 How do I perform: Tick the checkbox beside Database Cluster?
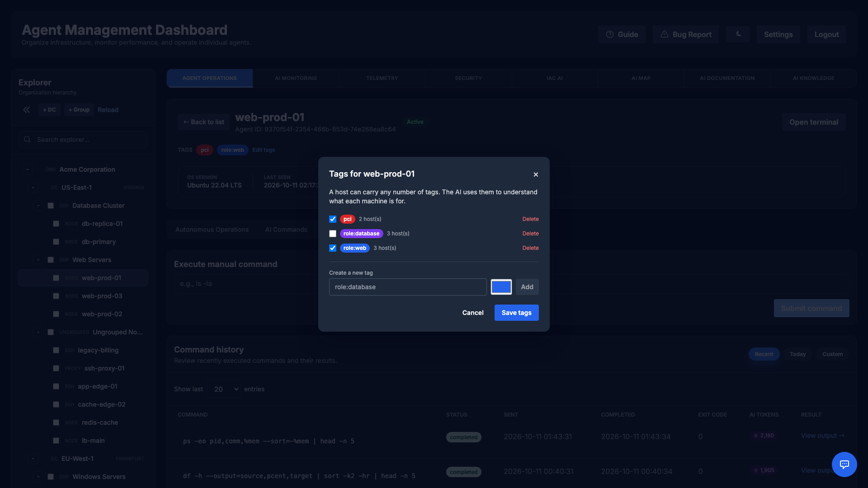(51, 206)
